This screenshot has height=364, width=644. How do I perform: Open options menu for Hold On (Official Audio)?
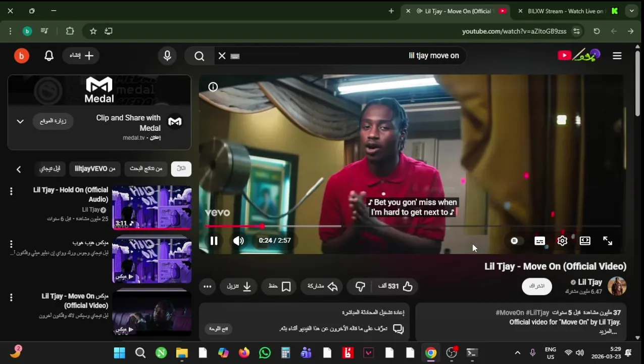[11, 191]
